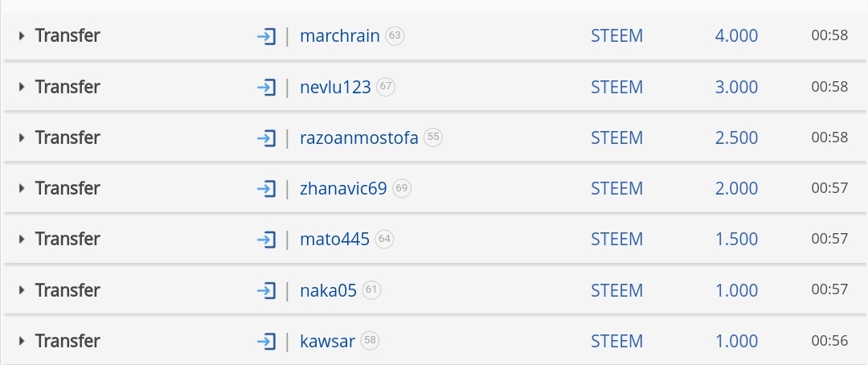Click incoming transfer icon beside naka05
This screenshot has height=365, width=868.
(266, 291)
